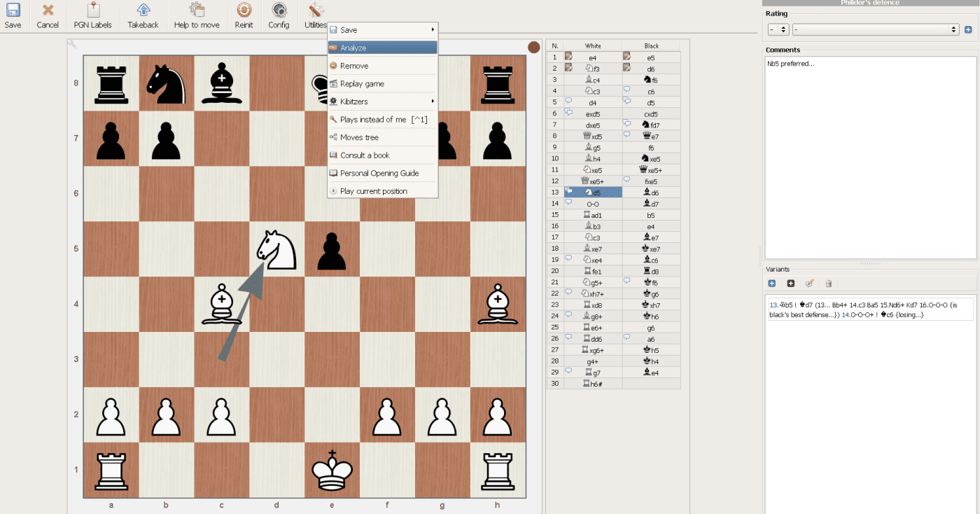Click the black knight on b8
The width and height of the screenshot is (980, 514).
point(166,83)
